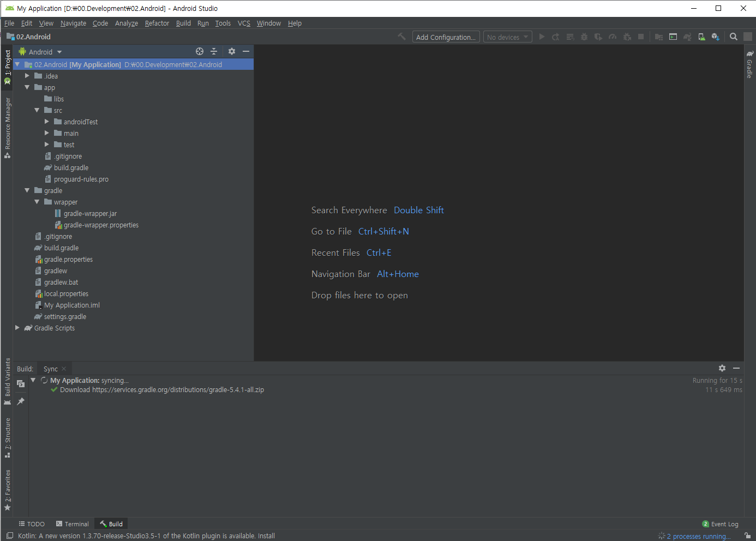Click the 2 processes running link
Screen dimensions: 756x541
(698, 536)
